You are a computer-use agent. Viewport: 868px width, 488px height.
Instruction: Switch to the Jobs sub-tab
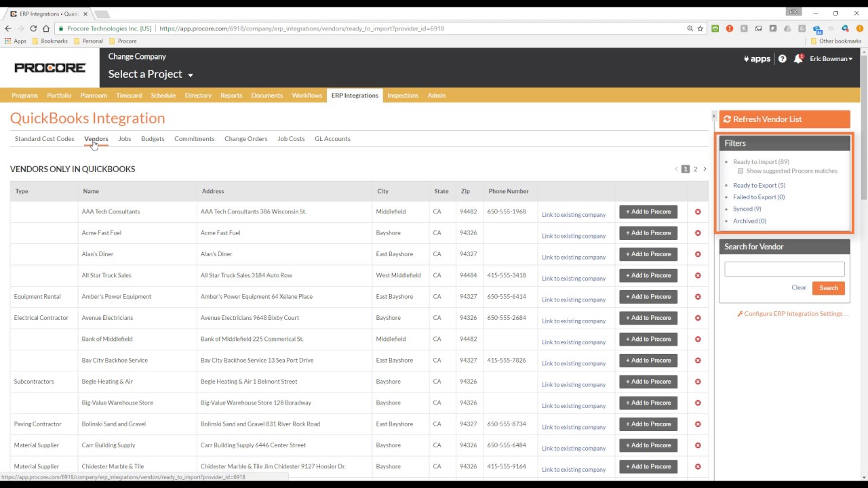tap(125, 139)
